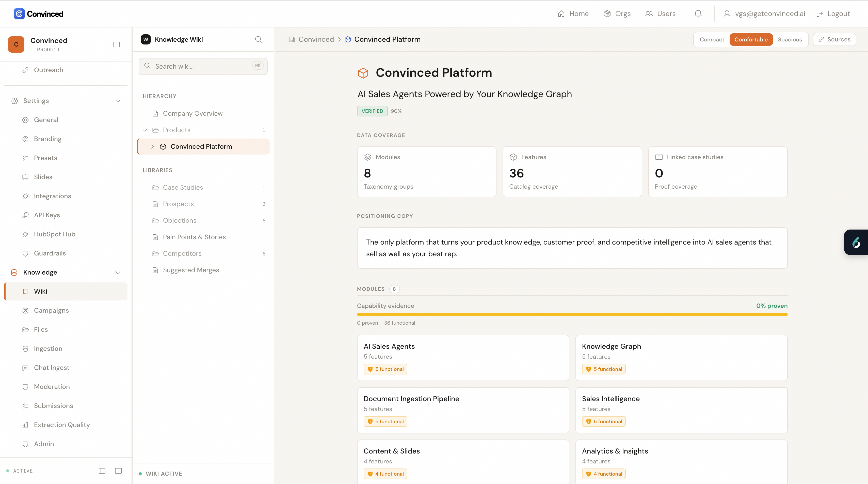Click the Convinced breadcrumb link
This screenshot has height=484, width=868.
(x=316, y=39)
